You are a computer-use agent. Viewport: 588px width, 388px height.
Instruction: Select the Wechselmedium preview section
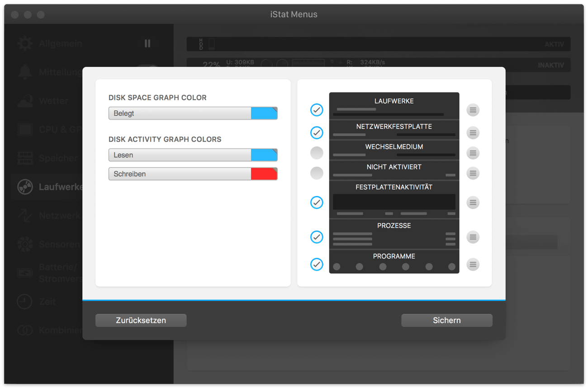pos(394,150)
